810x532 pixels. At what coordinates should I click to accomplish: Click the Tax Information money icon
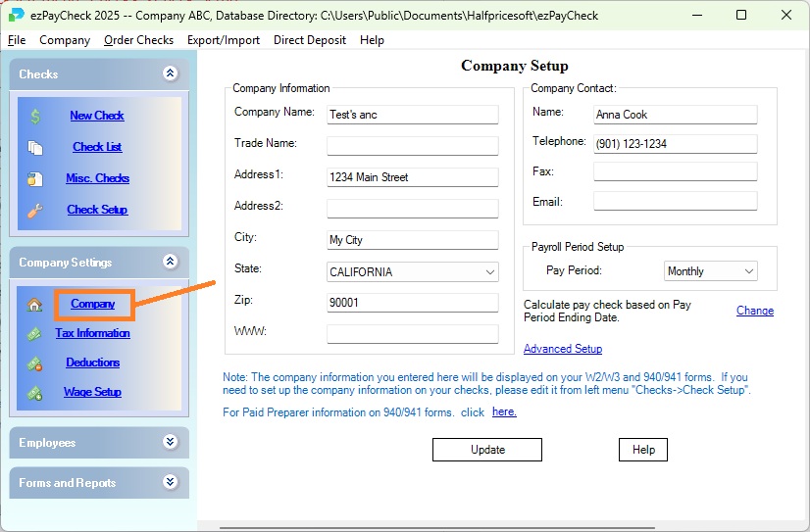35,333
